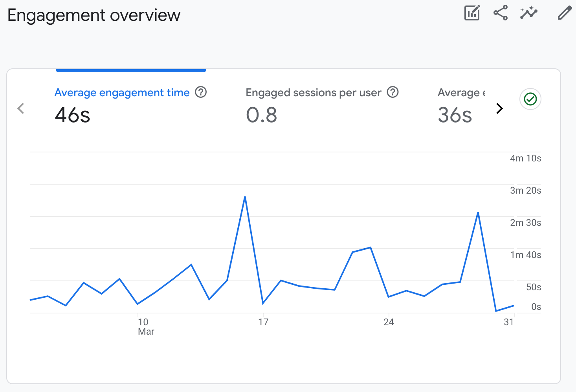Open the edit comparisons chart icon

[x=472, y=13]
